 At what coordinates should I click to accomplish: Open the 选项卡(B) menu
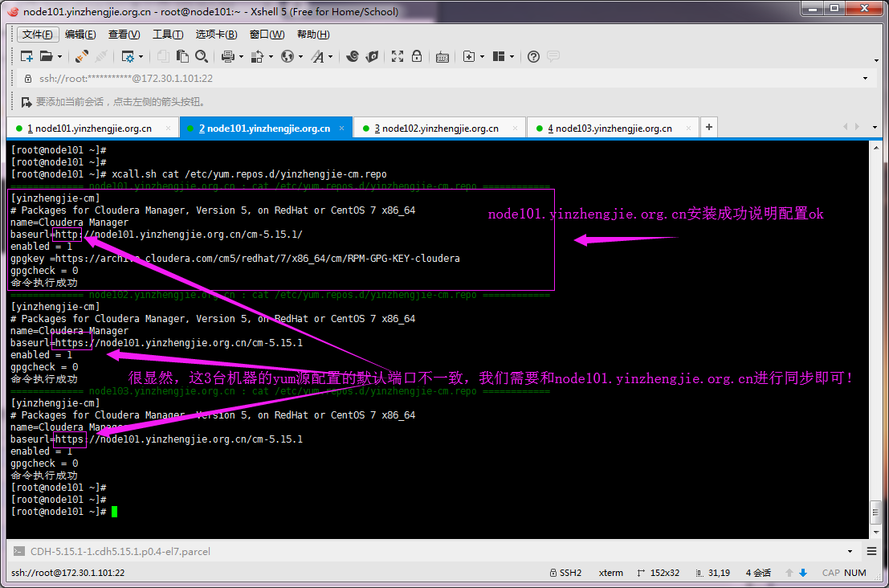tap(216, 35)
